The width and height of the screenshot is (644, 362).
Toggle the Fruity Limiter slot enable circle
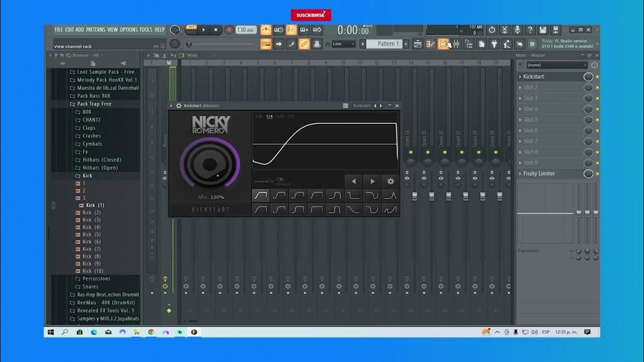[x=588, y=173]
